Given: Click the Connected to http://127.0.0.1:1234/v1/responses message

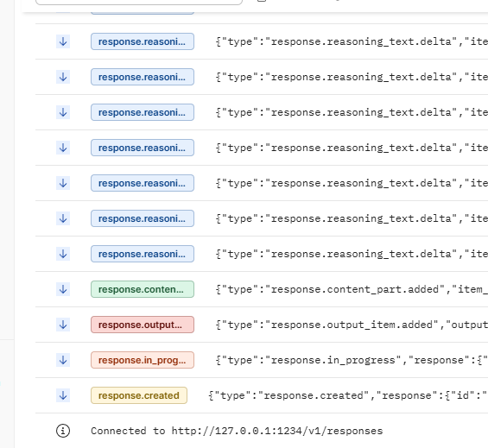Looking at the screenshot, I should 237,431.
